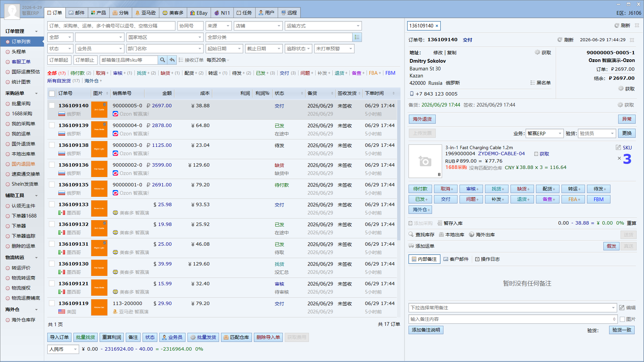Viewport: 644px width, 362px height.
Task: Check the box for order 136109135
Action: [52, 185]
